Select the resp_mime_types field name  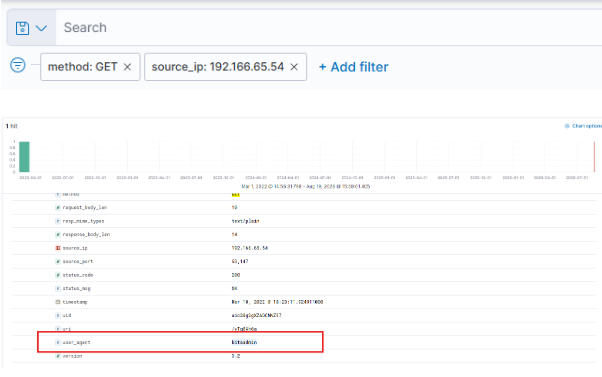click(83, 221)
